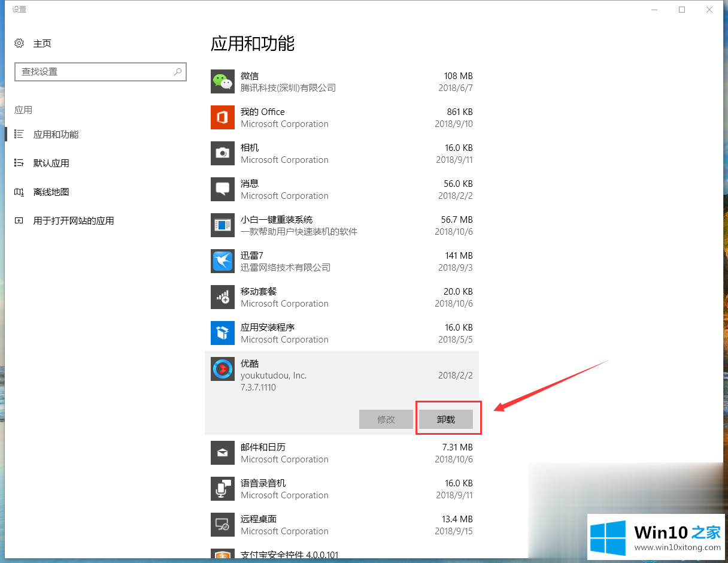728x563 pixels.
Task: Select the 支付宝安全控件 4.0.0.101 entry
Action: pos(289,555)
